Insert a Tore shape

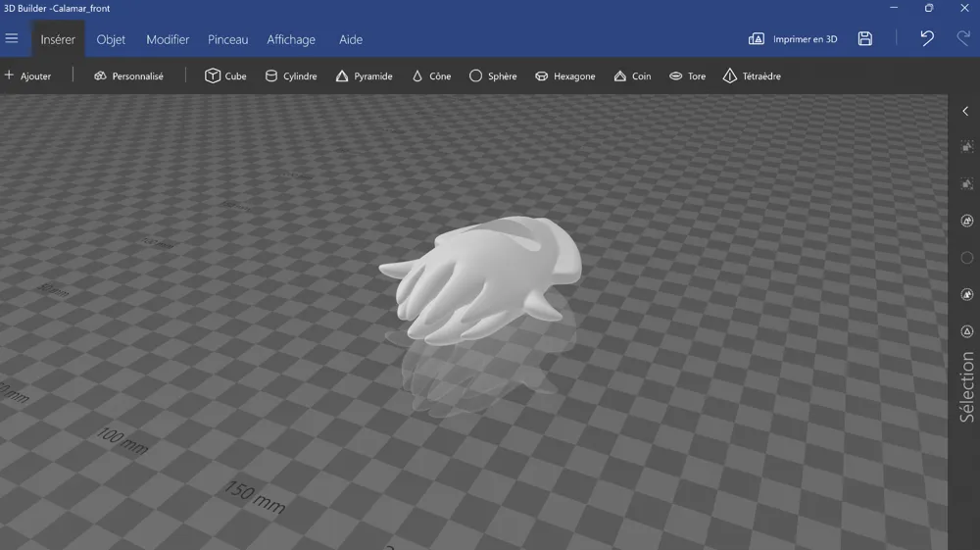click(x=688, y=75)
